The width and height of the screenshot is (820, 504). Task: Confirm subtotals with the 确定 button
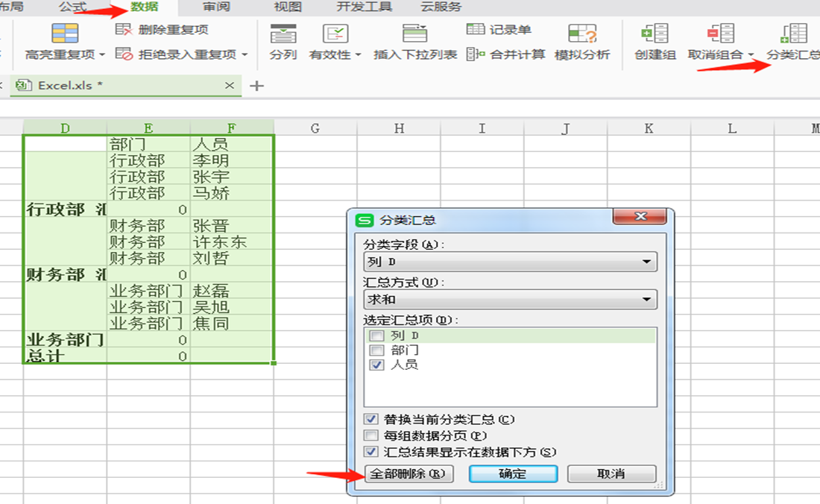point(512,473)
